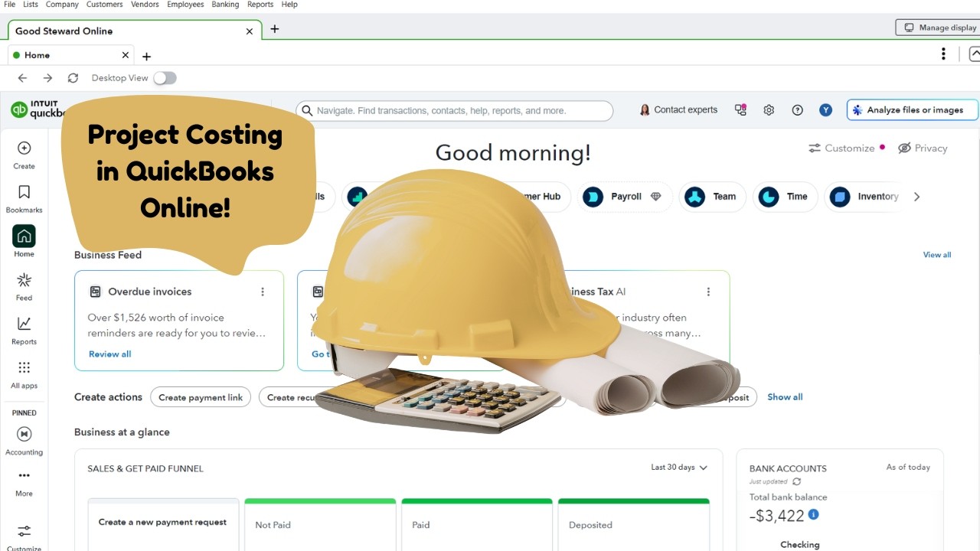Image resolution: width=980 pixels, height=551 pixels.
Task: Focus the Navigate search field
Action: (x=455, y=110)
